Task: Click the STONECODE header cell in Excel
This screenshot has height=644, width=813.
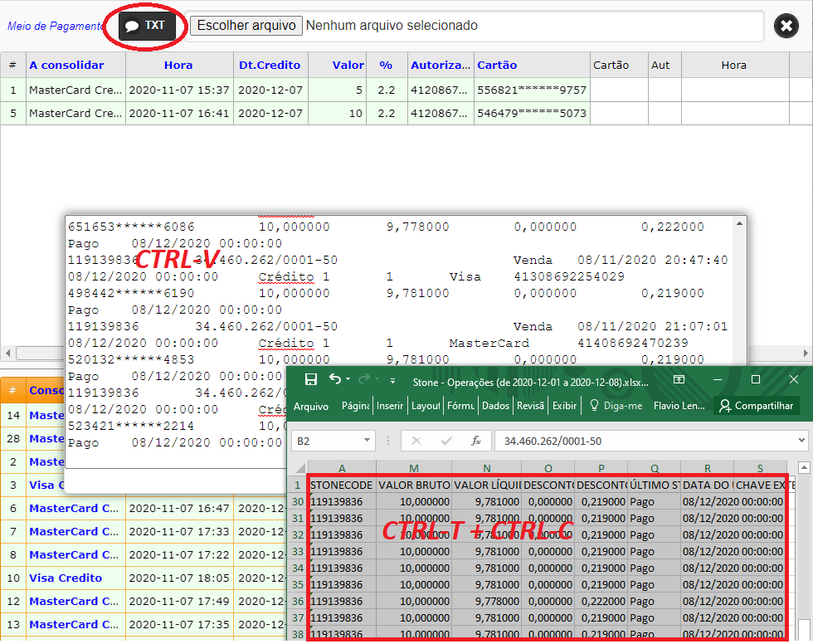Action: (342, 485)
